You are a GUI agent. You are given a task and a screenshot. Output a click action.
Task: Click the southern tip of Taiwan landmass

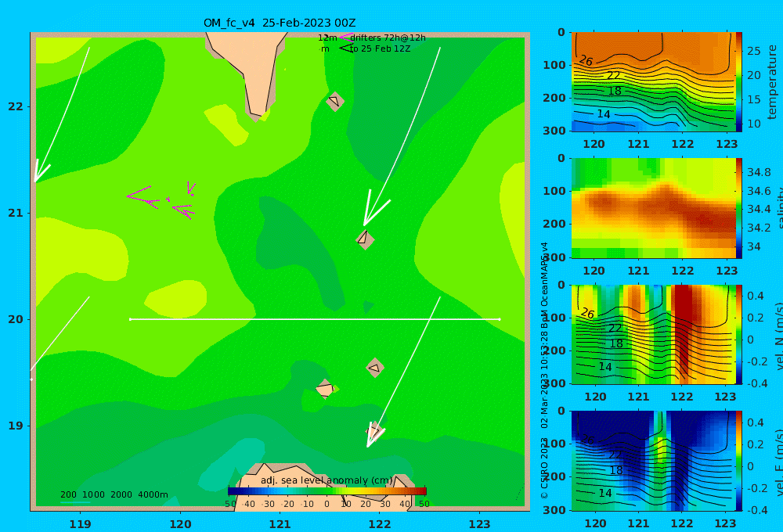(x=257, y=115)
